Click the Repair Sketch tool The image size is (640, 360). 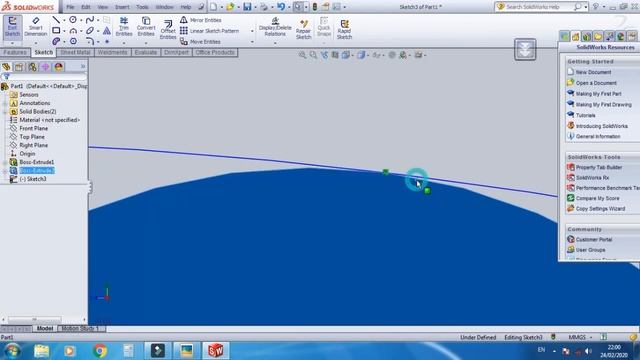click(x=303, y=29)
